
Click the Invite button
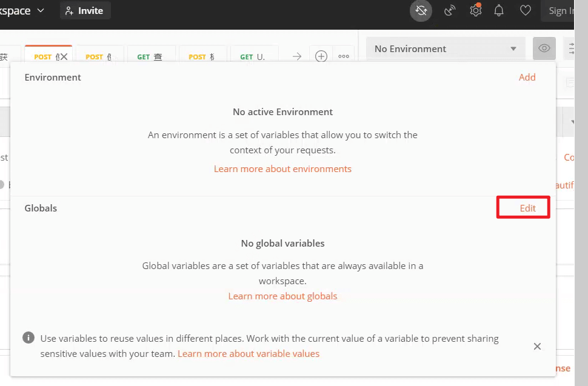(x=84, y=11)
